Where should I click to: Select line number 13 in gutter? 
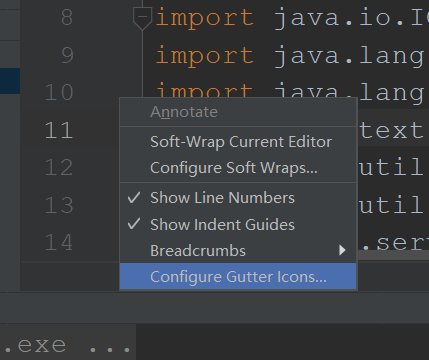point(59,205)
